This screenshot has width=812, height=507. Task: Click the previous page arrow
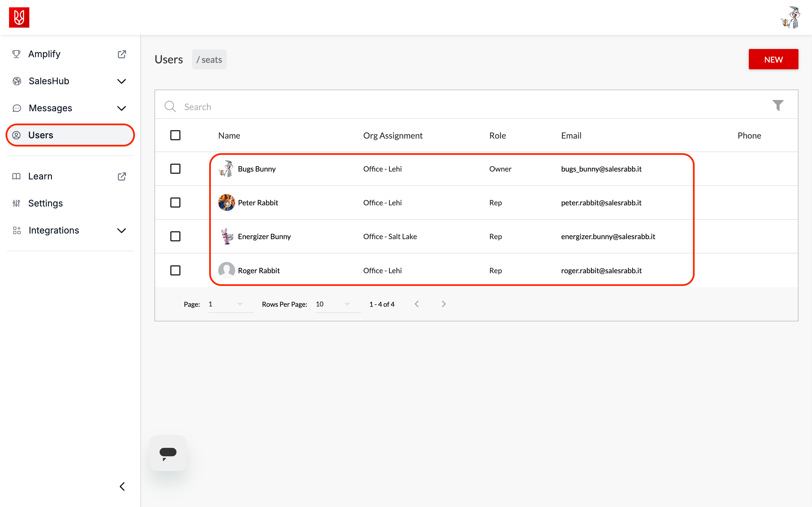pos(417,304)
